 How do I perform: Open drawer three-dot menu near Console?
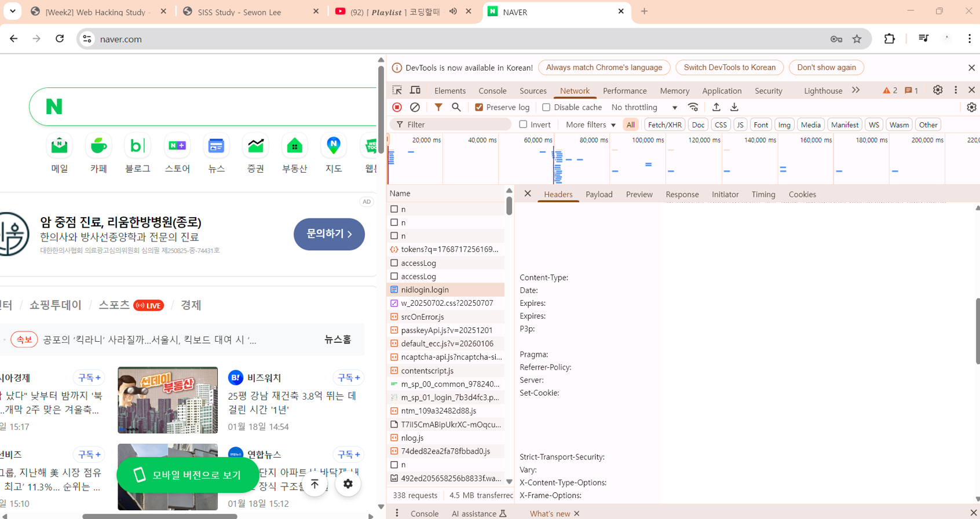397,513
